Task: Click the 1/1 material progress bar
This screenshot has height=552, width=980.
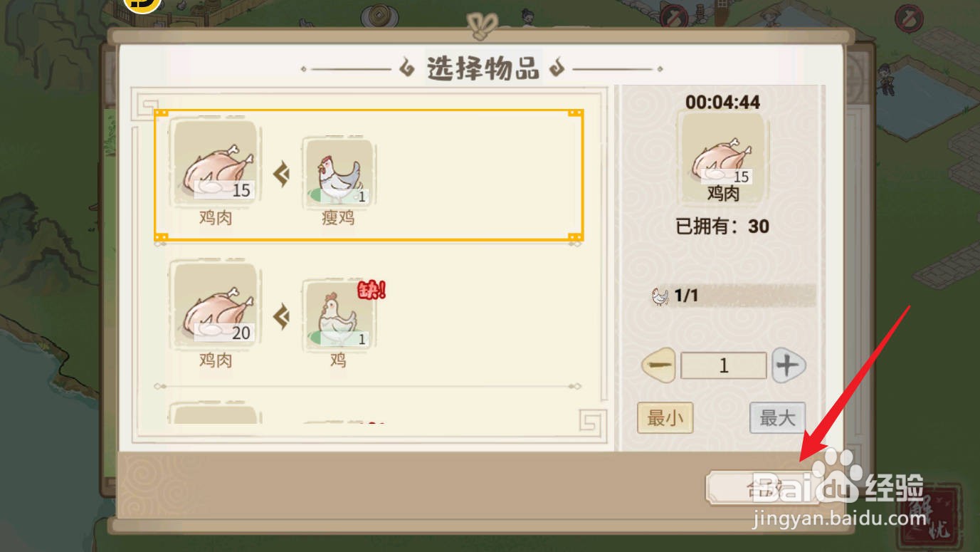Action: pos(733,296)
